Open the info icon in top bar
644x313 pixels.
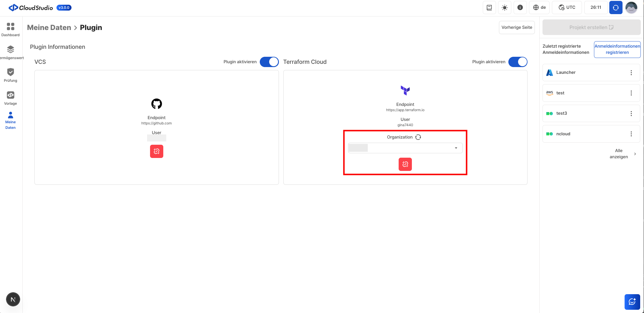point(520,8)
